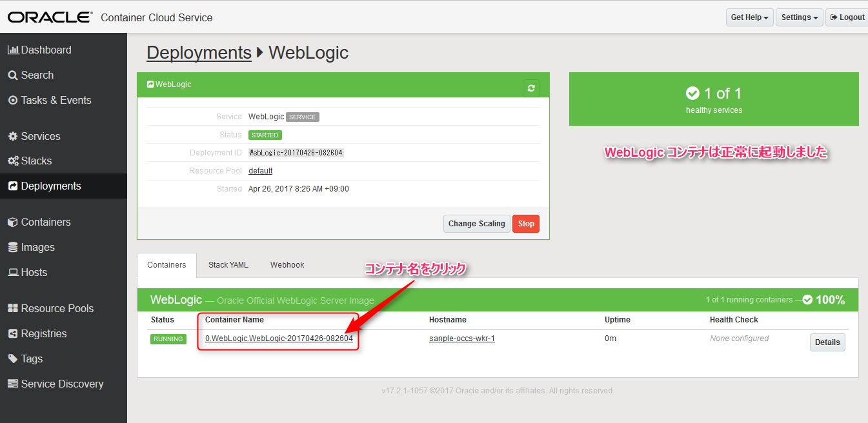The height and width of the screenshot is (423, 868).
Task: Click the Resource Pools grid icon
Action: [13, 308]
